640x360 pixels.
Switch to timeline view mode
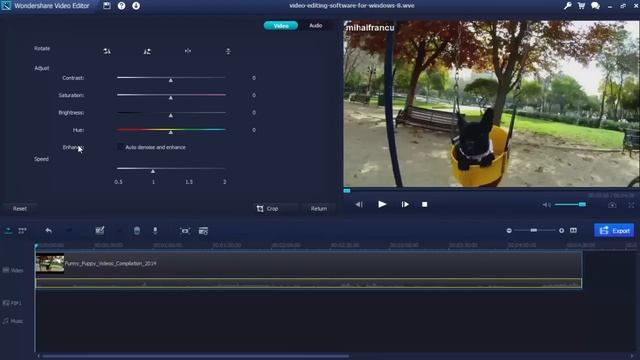coord(8,231)
